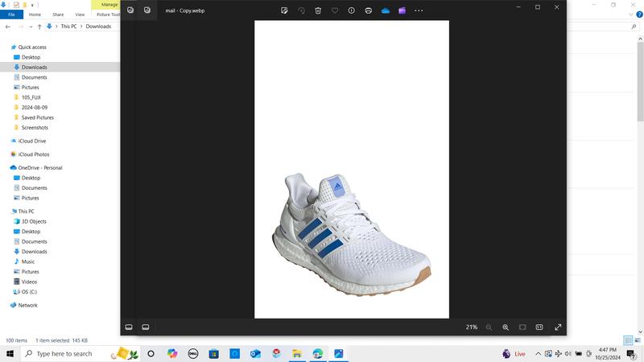Click the OneDrive cloud icon in the Photos toolbar
Screen dimensions: 644x362
(386, 10)
